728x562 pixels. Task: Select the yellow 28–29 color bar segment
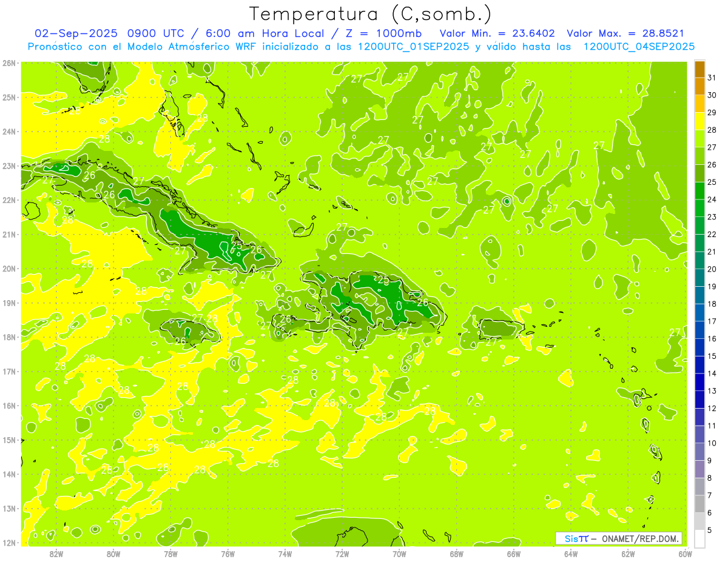tap(699, 121)
